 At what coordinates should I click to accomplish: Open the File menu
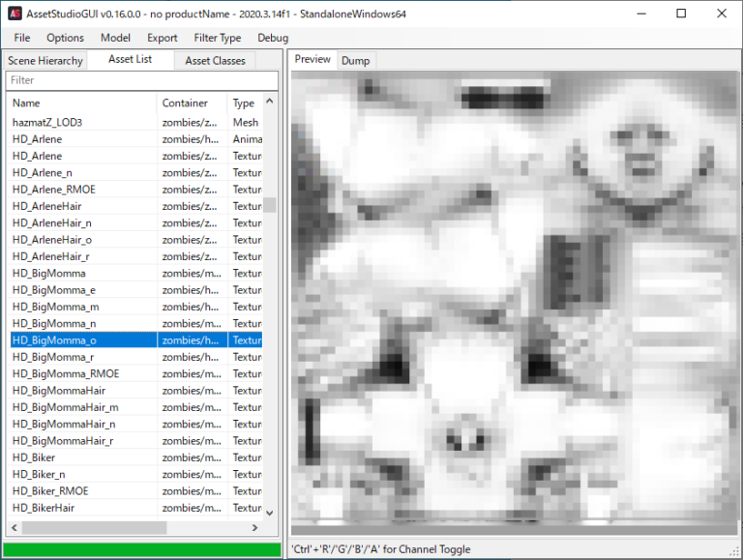[22, 38]
